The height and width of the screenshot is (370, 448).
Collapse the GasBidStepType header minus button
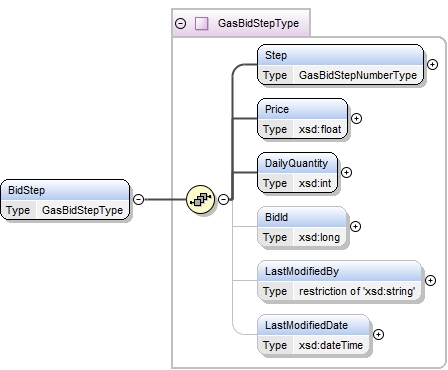coord(180,23)
